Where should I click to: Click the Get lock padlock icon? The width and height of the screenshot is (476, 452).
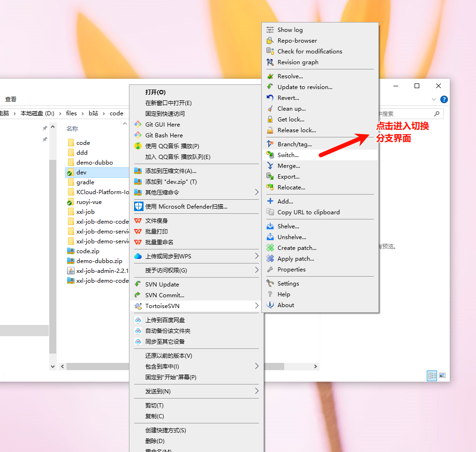click(270, 119)
